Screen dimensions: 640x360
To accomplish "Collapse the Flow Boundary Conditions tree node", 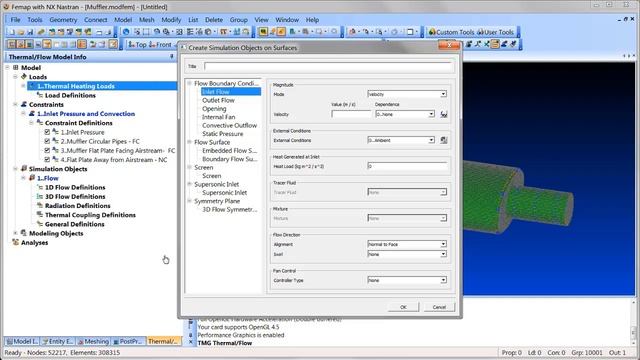I will pos(190,83).
